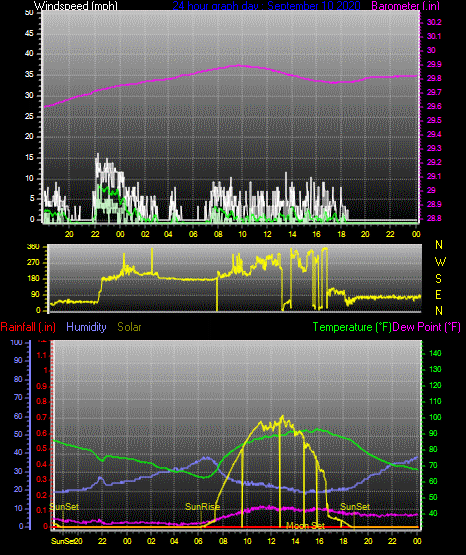Click '100' on the blue humidity axis

click(17, 342)
